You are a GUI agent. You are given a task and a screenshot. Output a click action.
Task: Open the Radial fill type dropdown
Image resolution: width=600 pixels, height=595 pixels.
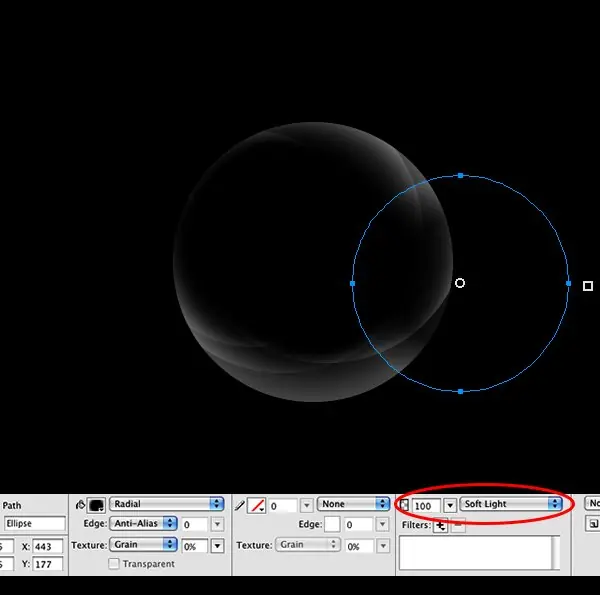point(167,504)
